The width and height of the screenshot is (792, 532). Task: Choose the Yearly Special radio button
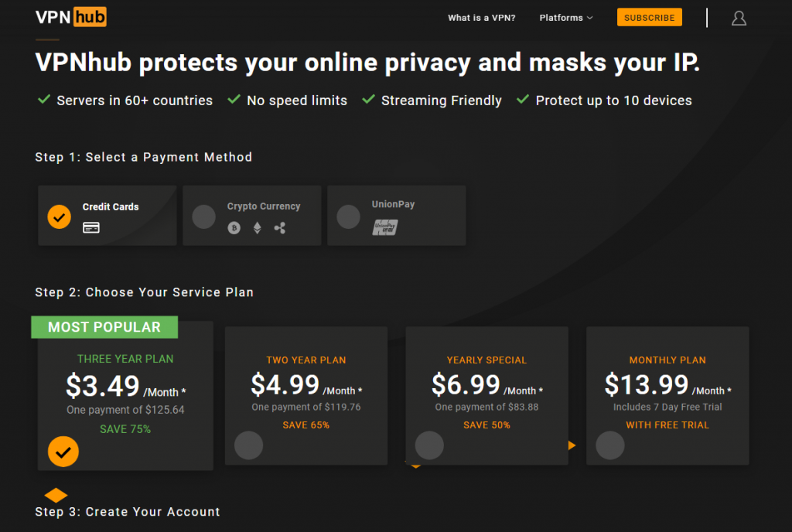coord(429,445)
